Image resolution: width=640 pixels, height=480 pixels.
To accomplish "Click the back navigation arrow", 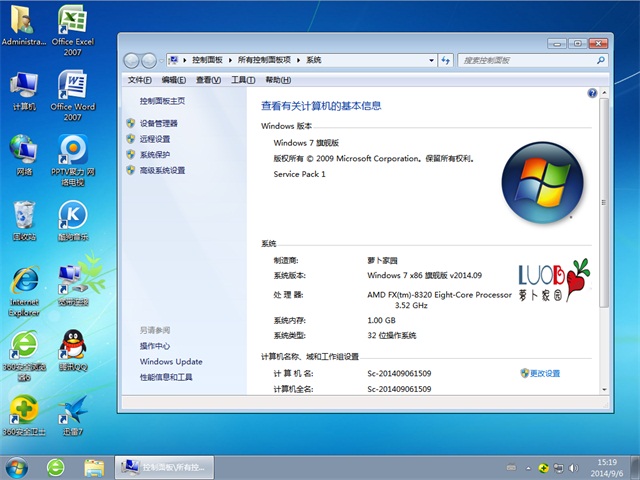I will click(131, 61).
